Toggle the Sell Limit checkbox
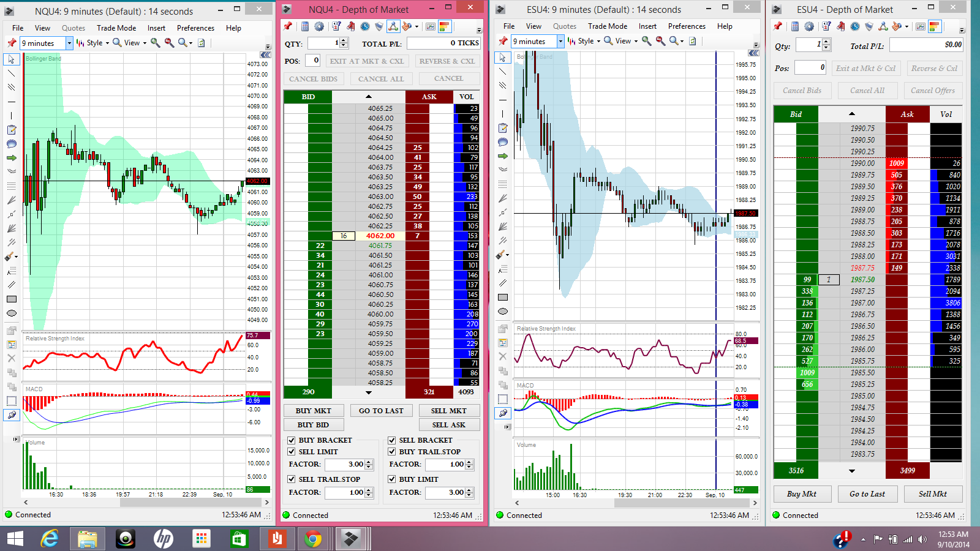 (292, 452)
